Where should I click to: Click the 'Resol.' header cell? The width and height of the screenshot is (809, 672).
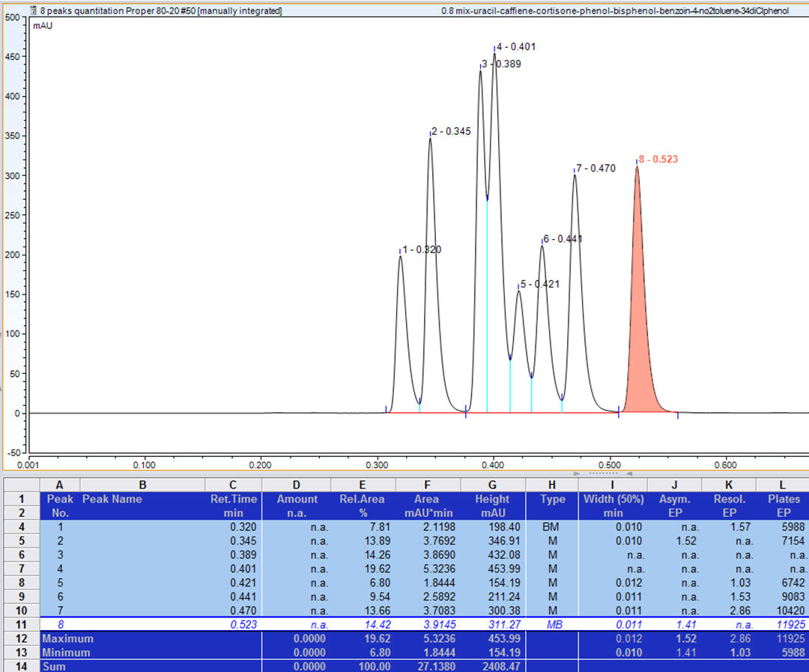click(729, 499)
